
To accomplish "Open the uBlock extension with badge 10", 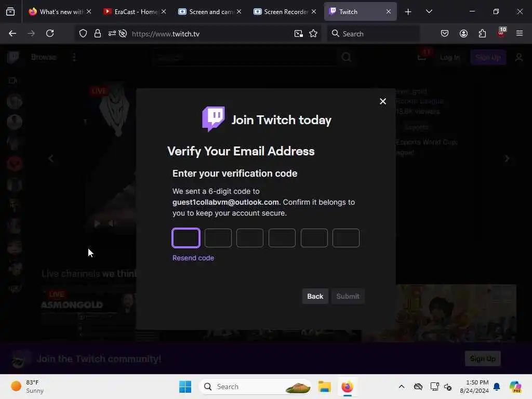I will point(501,33).
